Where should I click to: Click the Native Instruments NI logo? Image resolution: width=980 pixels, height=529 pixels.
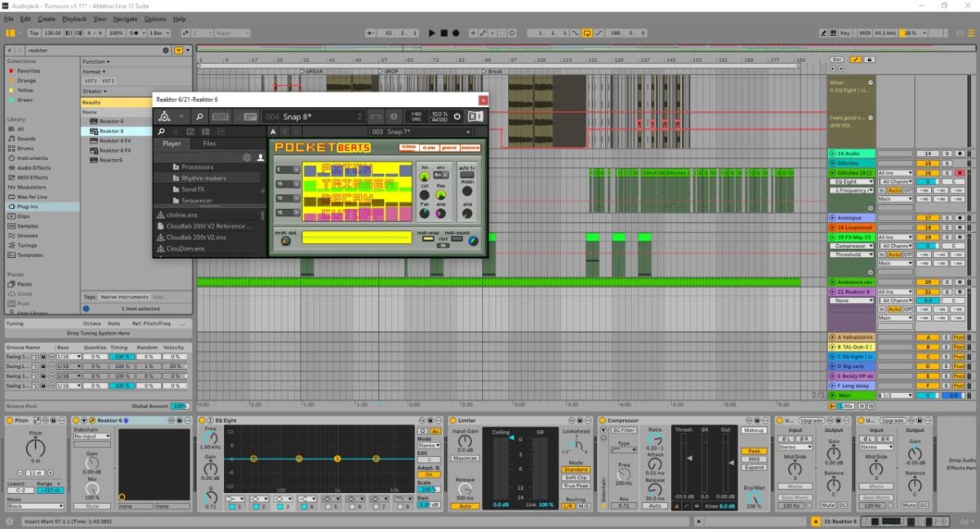coord(474,117)
